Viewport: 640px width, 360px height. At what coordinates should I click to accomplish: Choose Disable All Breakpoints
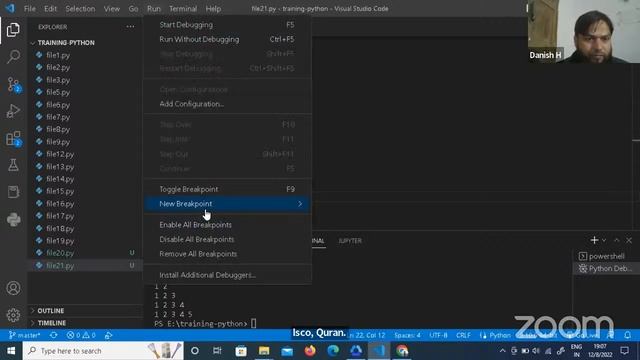click(x=227, y=240)
